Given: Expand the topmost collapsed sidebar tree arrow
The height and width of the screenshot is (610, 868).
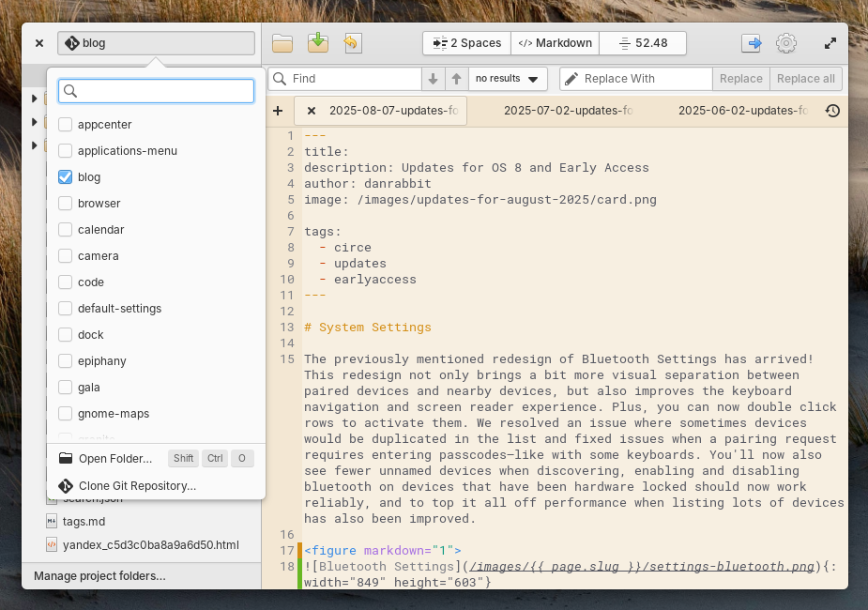Looking at the screenshot, I should [35, 99].
